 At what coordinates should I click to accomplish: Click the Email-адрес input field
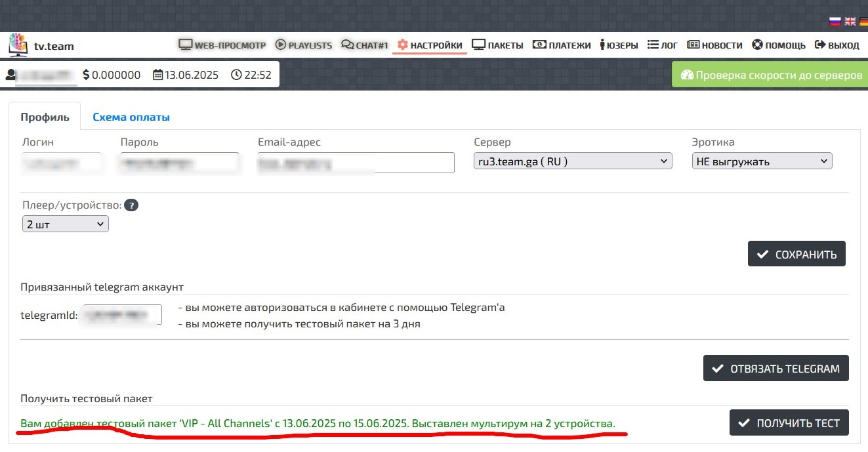pyautogui.click(x=356, y=163)
